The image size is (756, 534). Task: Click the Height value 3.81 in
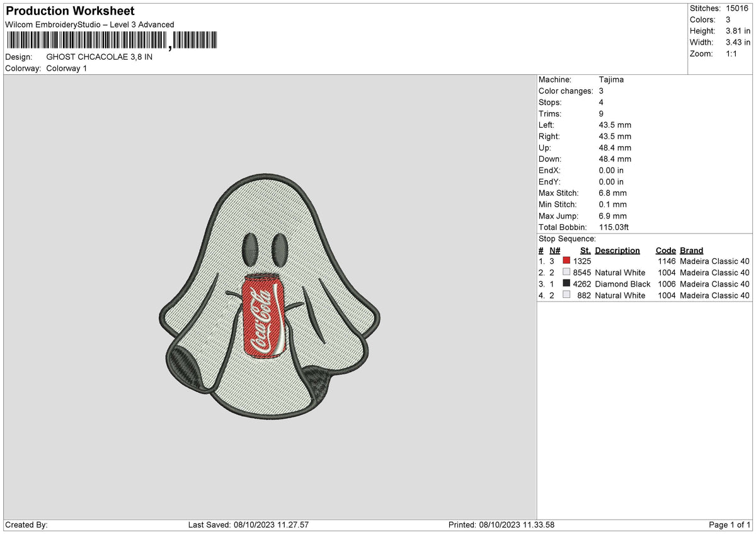[738, 31]
